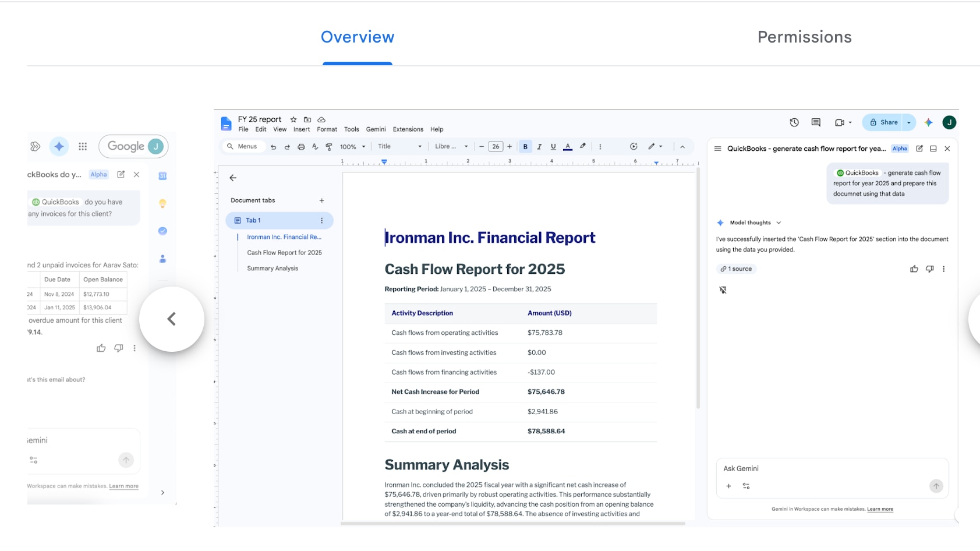
Task: Open the Extensions menu
Action: 408,129
